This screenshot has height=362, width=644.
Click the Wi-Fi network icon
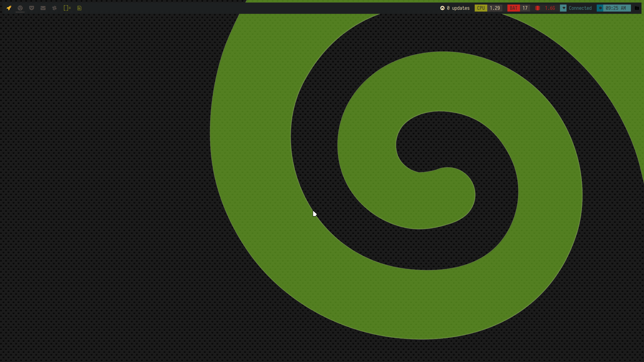coord(563,8)
